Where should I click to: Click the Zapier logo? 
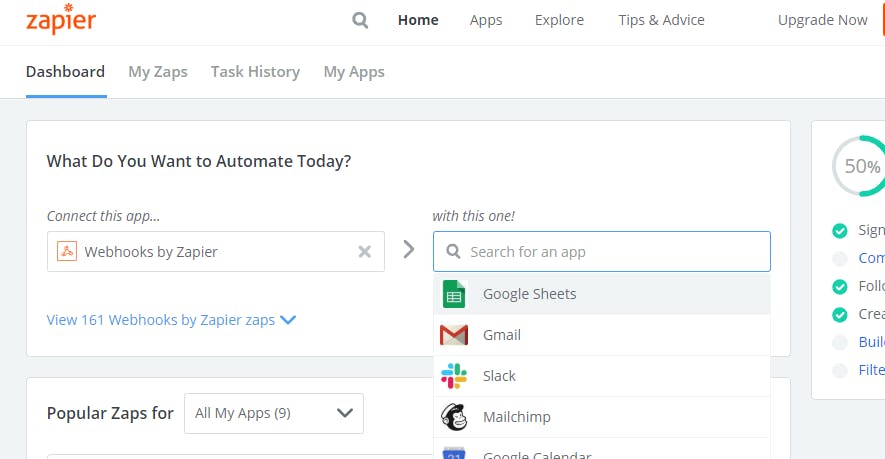61,20
